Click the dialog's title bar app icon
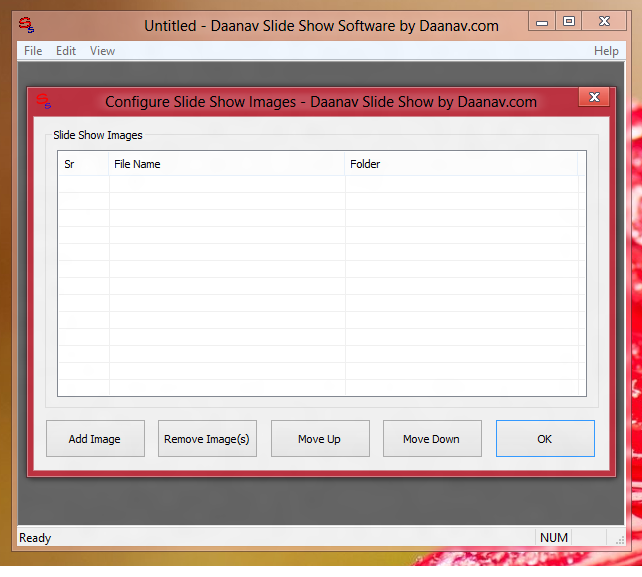This screenshot has height=577, width=642. pyautogui.click(x=43, y=101)
